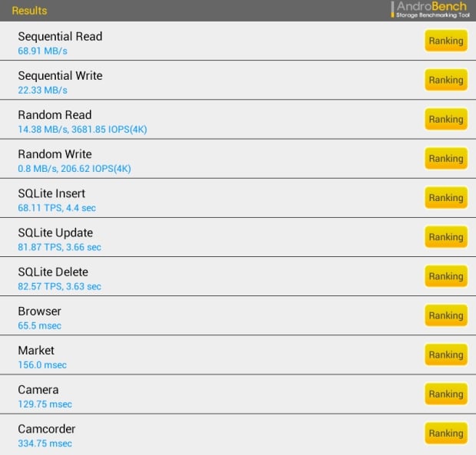Open Ranking for SQLite Delete

point(445,276)
